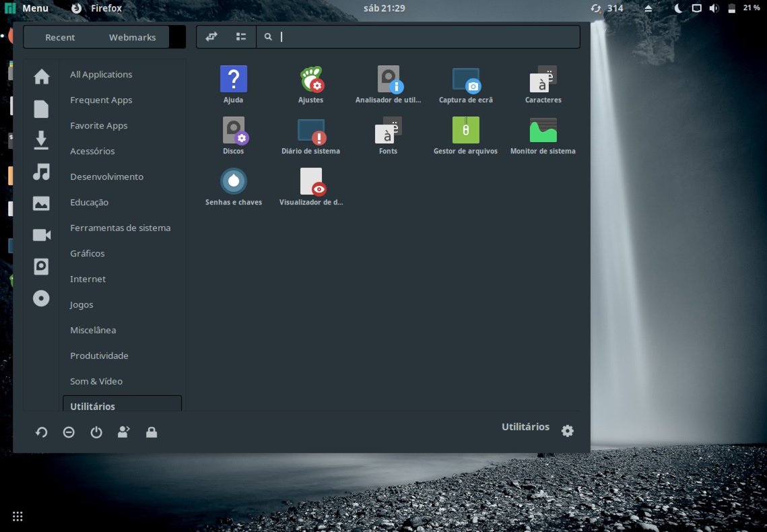This screenshot has height=532, width=767.
Task: Switch to the Recent tab
Action: 59,37
